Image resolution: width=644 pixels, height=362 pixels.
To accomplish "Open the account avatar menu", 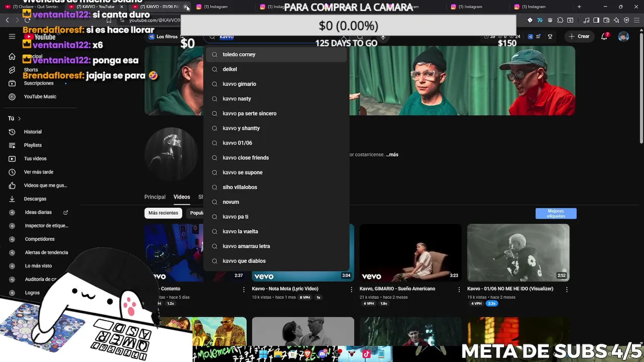I will pyautogui.click(x=623, y=36).
